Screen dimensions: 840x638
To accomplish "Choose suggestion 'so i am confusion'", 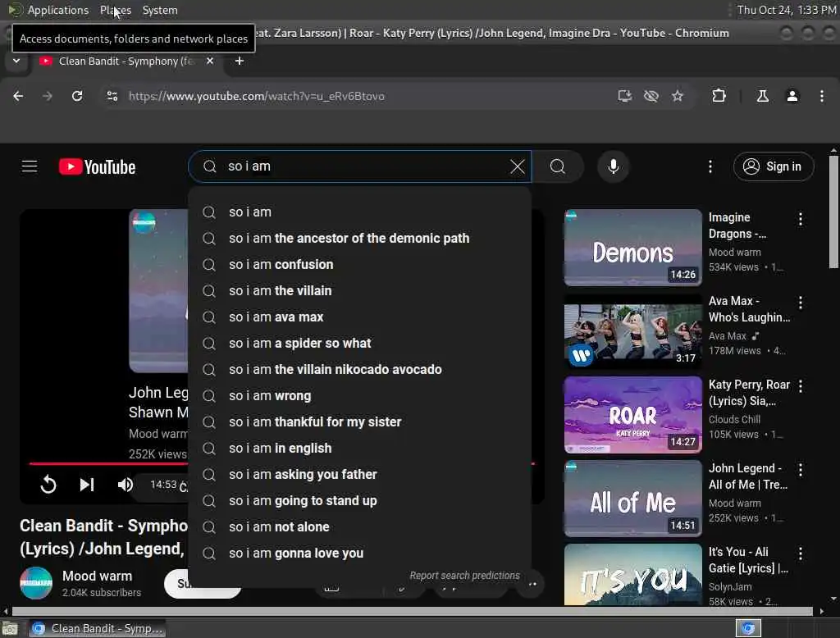I will [x=359, y=265].
